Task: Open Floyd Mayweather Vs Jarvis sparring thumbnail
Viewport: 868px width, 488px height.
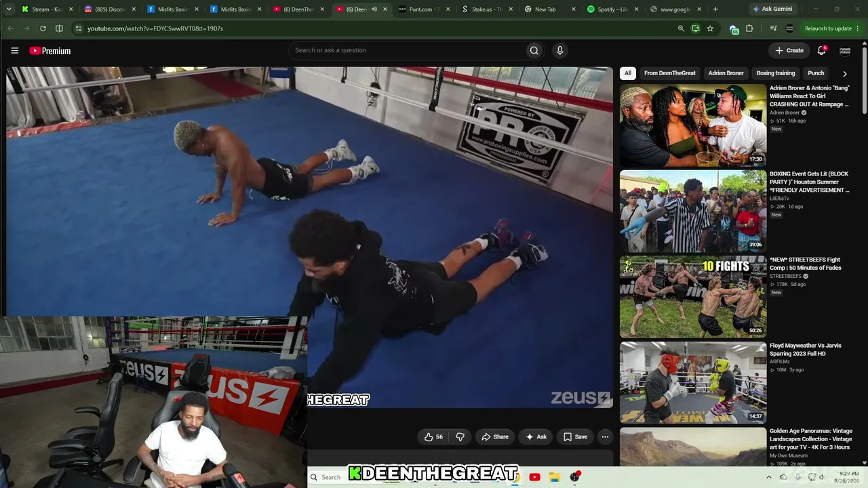Action: (x=693, y=383)
